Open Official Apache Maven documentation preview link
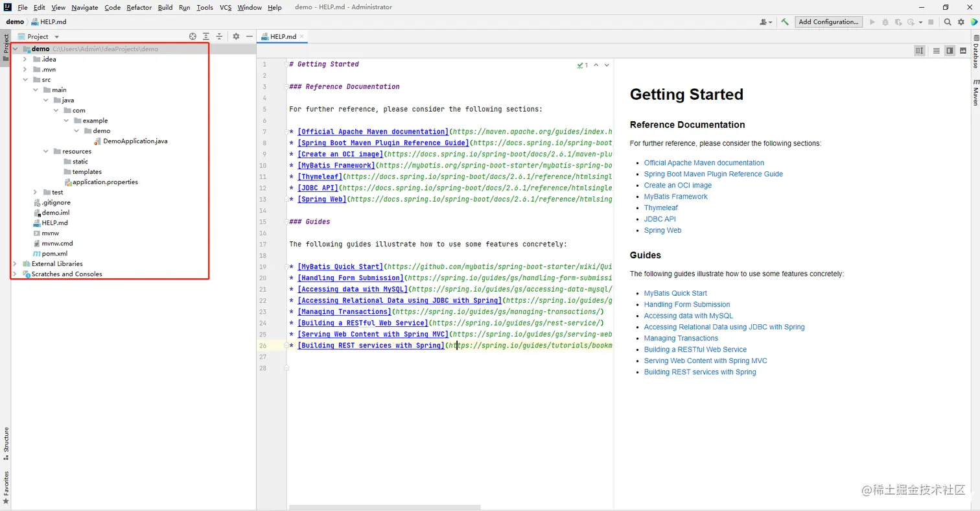This screenshot has height=511, width=980. 704,163
